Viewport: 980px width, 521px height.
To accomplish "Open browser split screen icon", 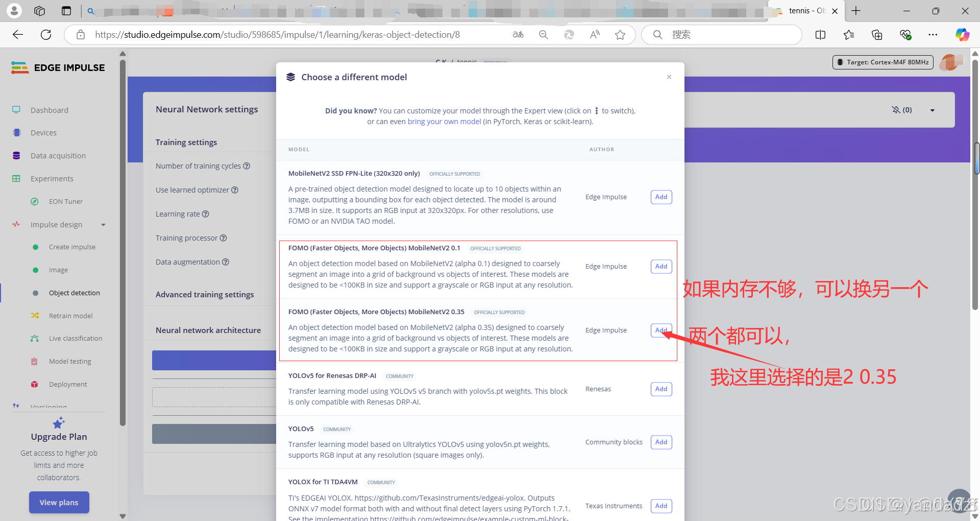I will [820, 35].
